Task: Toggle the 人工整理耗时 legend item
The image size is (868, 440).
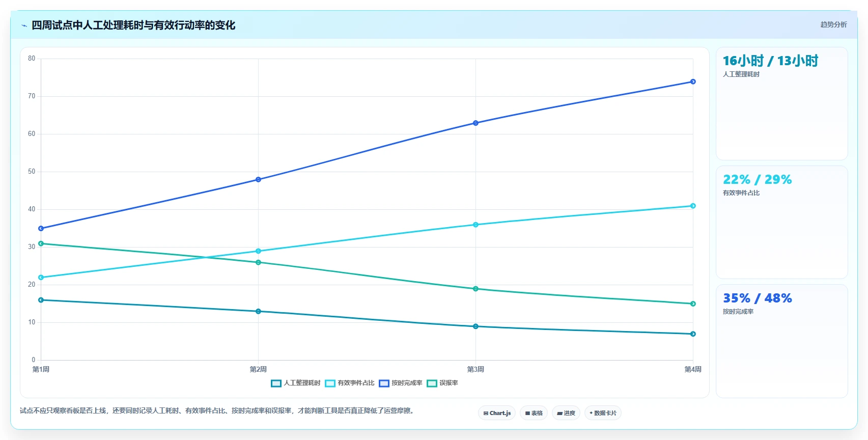Action: [x=296, y=383]
